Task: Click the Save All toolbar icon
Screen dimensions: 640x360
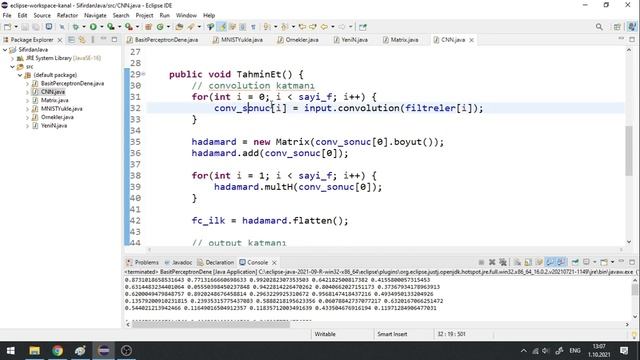Action: [x=36, y=27]
